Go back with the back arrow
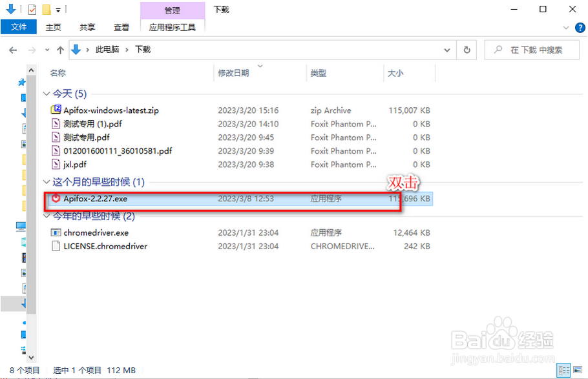Screen dimensions: 588x379 tap(13, 50)
